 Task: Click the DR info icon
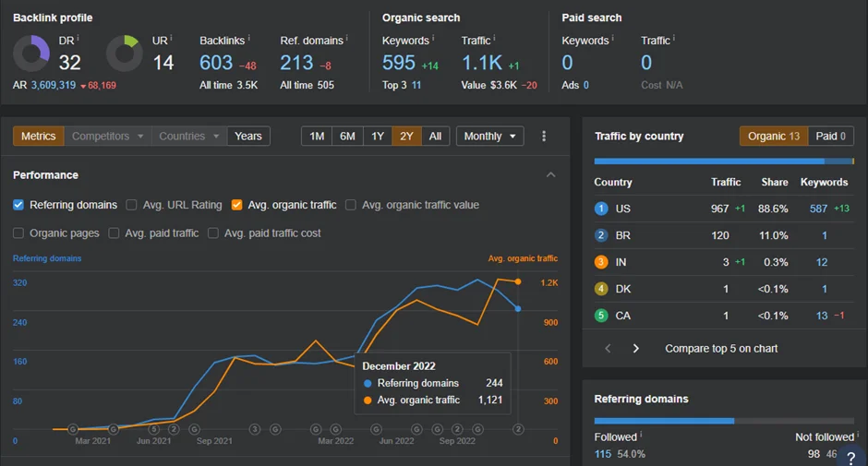pos(78,38)
